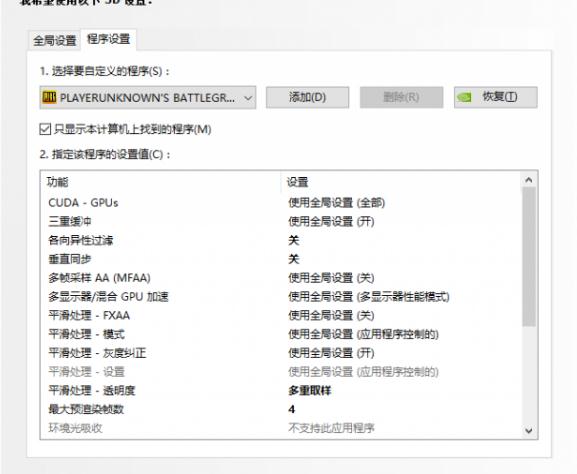Click the PUBG icon in program dropdown
Viewport: 577px width, 474px height.
click(x=49, y=98)
